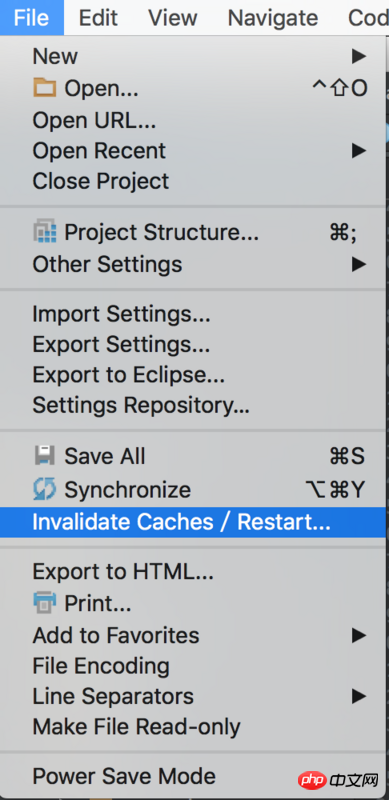Click the Project Structure grid icon
389x800 pixels.
44,232
